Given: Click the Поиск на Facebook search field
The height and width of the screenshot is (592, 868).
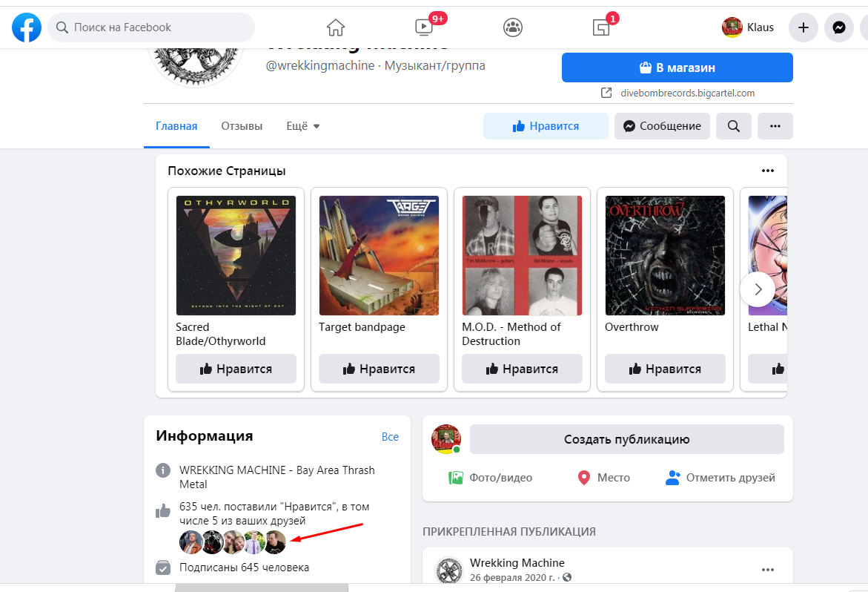Looking at the screenshot, I should coord(151,27).
